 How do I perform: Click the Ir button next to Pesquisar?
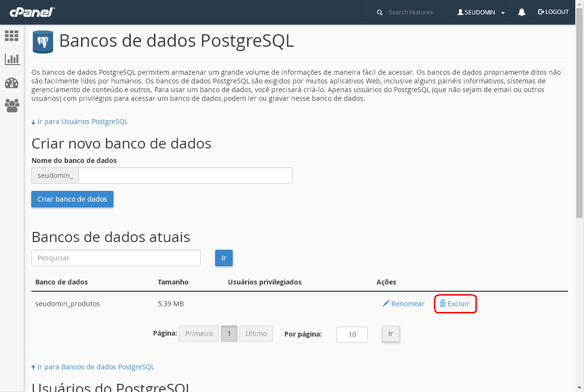(224, 258)
